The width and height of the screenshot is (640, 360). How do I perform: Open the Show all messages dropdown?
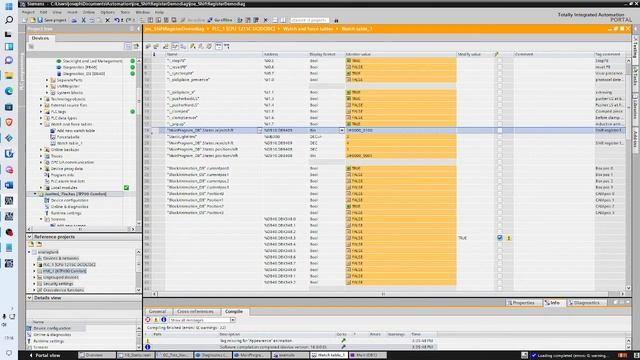[x=233, y=320]
